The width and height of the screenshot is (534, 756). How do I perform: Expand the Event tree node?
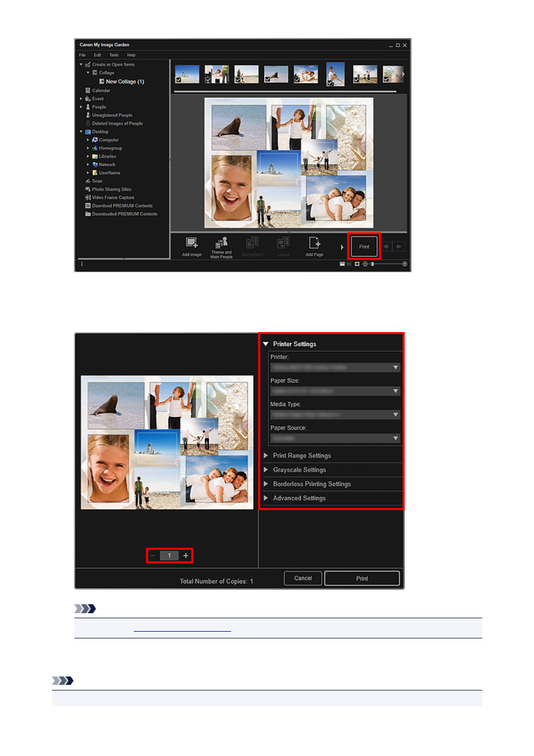click(x=81, y=99)
